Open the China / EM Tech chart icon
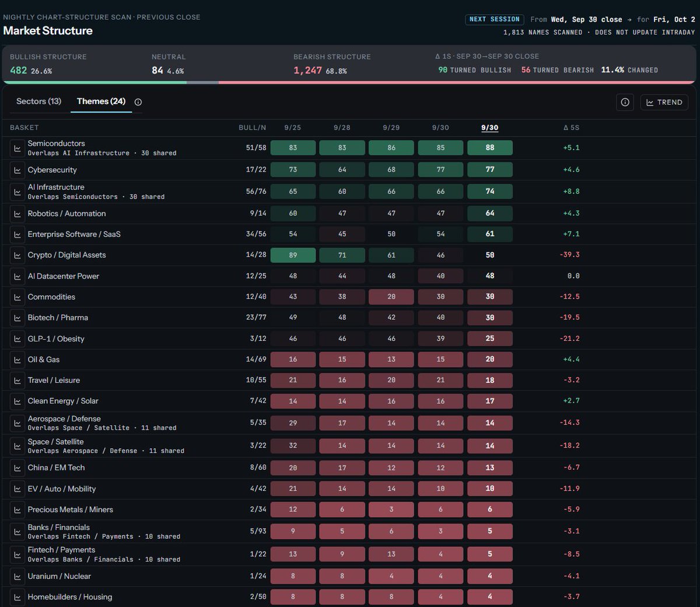Viewport: 700px width, 607px height. click(x=17, y=468)
